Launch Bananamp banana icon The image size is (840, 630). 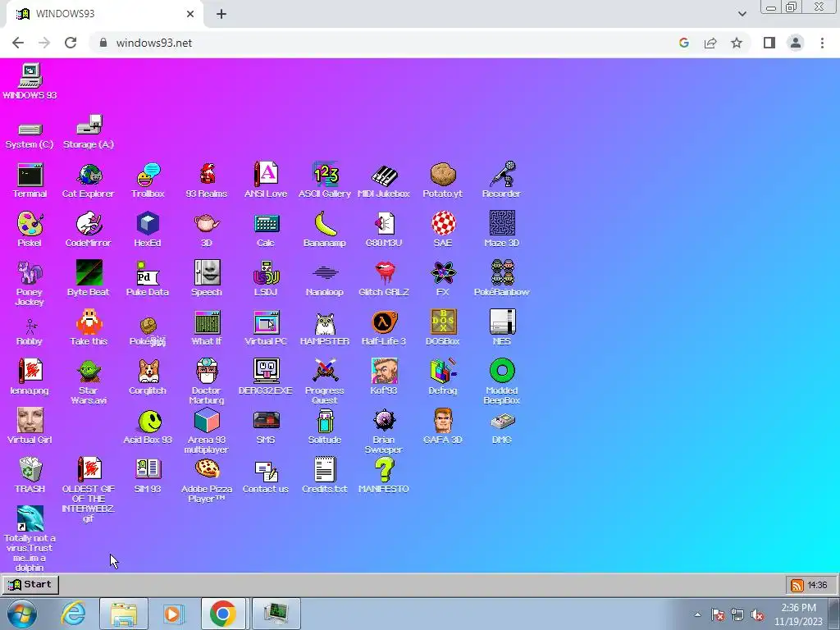point(325,224)
